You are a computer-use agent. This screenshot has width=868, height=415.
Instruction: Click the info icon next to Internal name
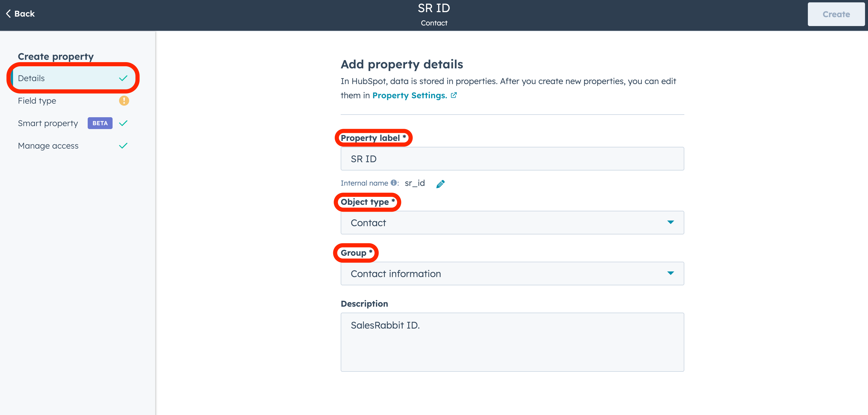point(393,183)
